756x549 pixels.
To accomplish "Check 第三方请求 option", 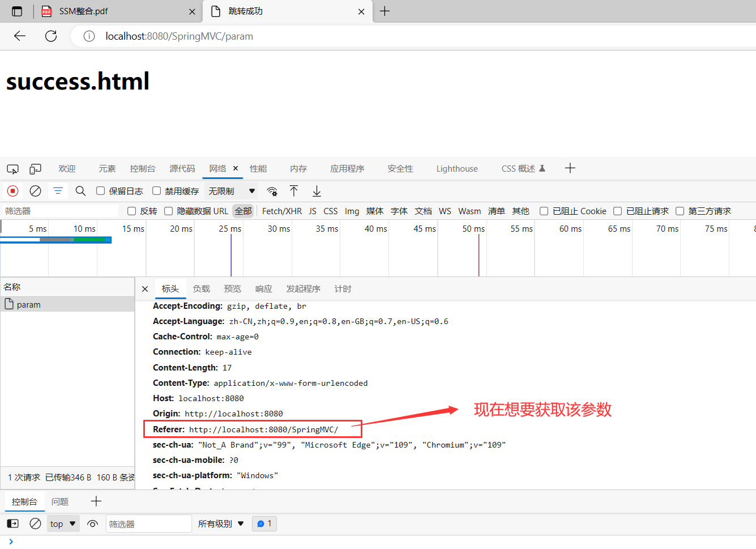I will click(680, 211).
